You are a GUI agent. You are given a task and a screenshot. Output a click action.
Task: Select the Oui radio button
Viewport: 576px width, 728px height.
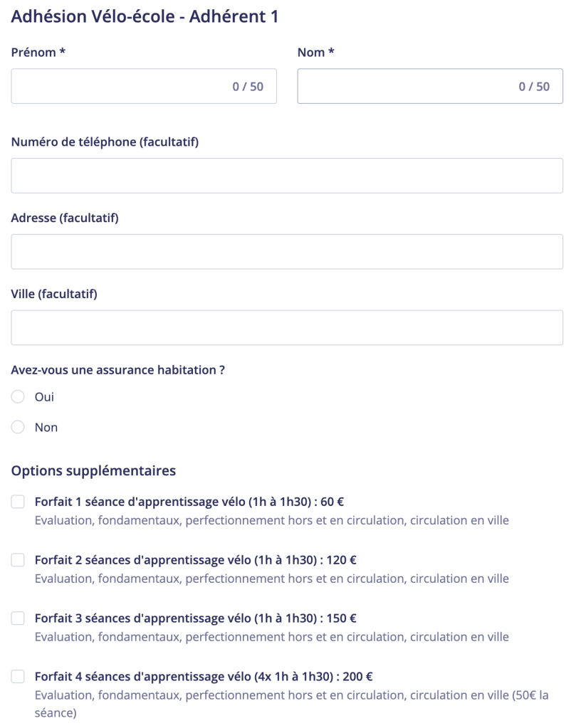tap(19, 397)
